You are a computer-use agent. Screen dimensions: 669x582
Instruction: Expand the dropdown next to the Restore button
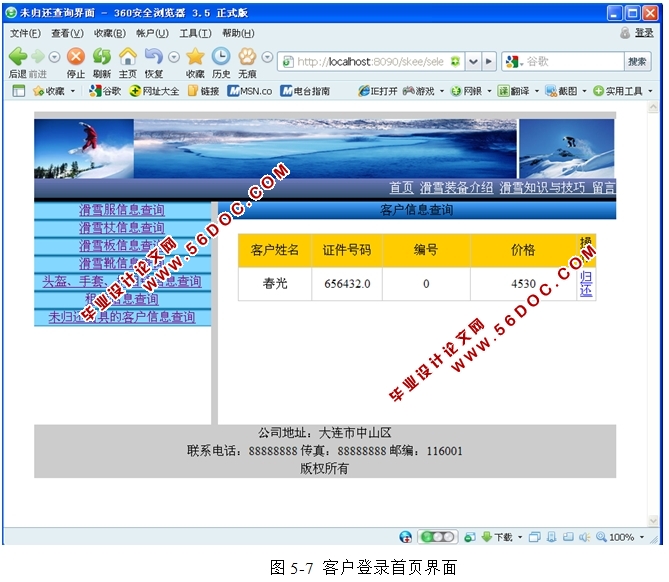click(x=174, y=57)
